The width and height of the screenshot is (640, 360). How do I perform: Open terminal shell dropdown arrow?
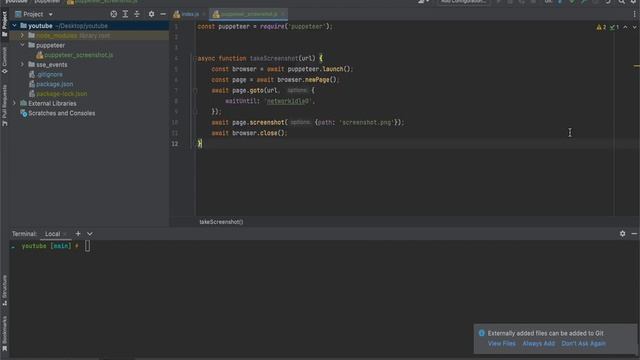90,234
